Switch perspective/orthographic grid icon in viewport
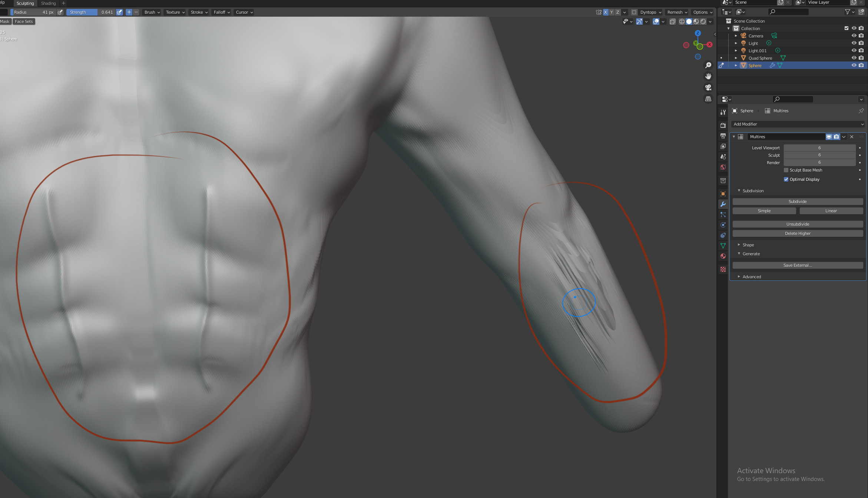The height and width of the screenshot is (498, 868). click(x=708, y=99)
